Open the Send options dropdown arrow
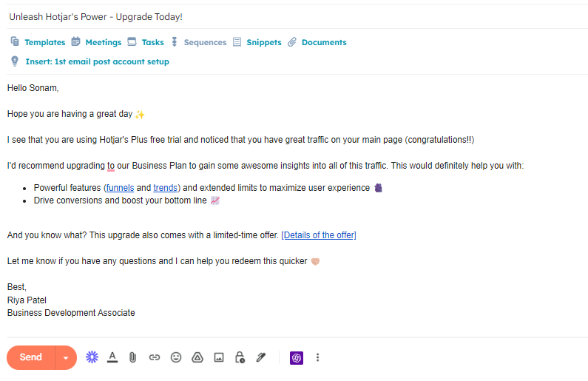The width and height of the screenshot is (588, 381). click(x=66, y=357)
